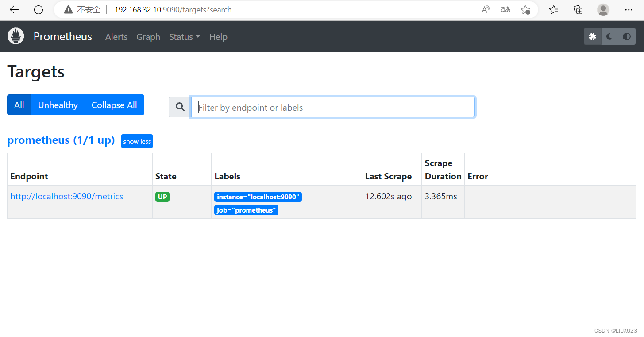Go to the Graph page

(x=148, y=37)
